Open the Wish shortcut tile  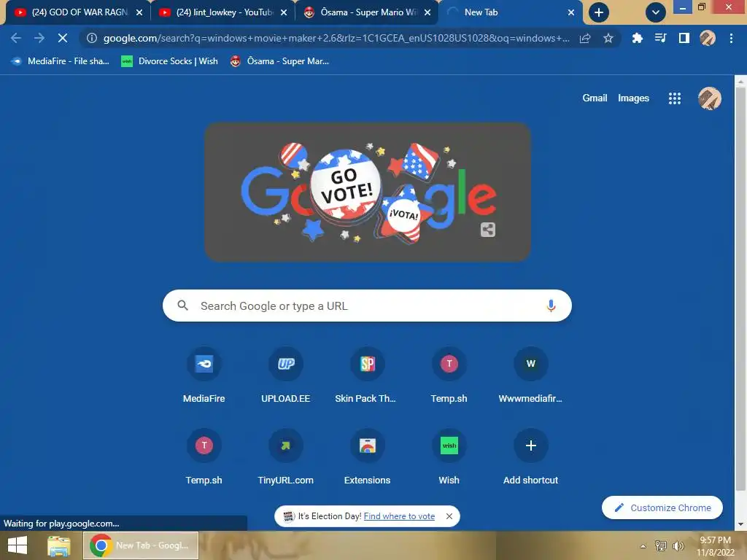(449, 457)
